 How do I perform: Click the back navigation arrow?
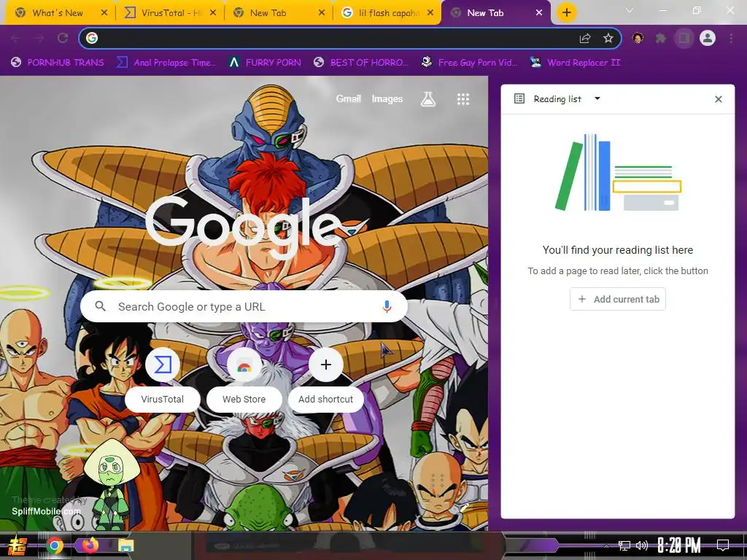pos(16,38)
